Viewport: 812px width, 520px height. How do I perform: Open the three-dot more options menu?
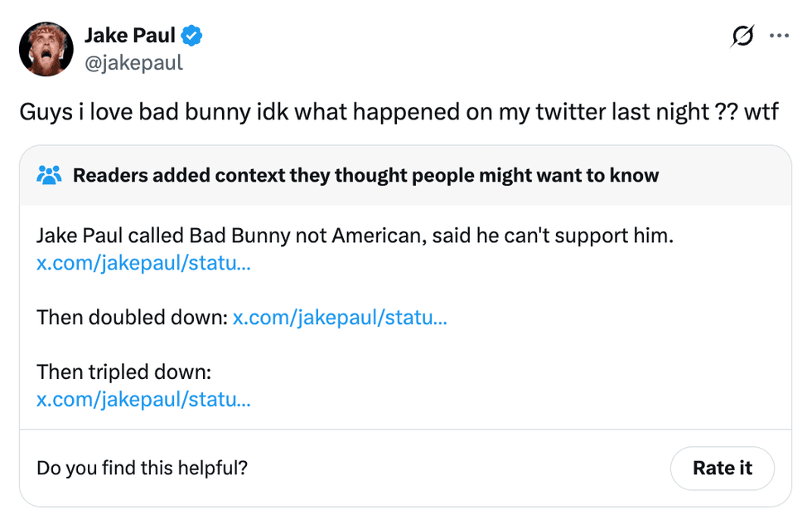coord(780,36)
